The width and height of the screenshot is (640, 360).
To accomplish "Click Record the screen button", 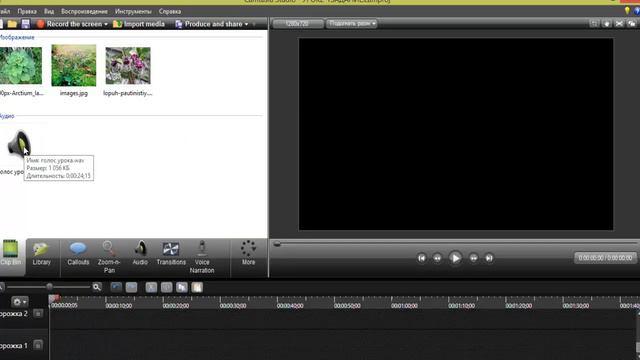I will tap(69, 24).
